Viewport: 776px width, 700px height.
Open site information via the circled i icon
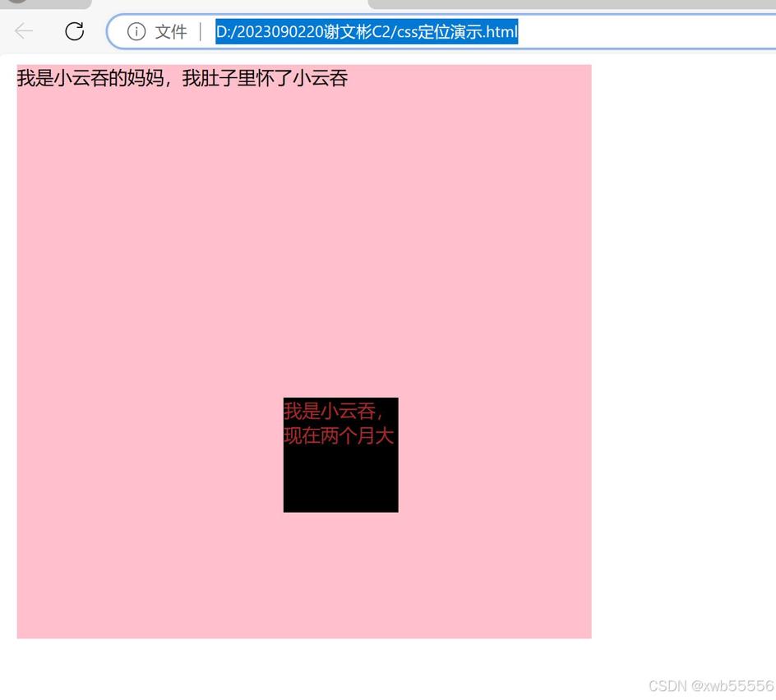[136, 32]
